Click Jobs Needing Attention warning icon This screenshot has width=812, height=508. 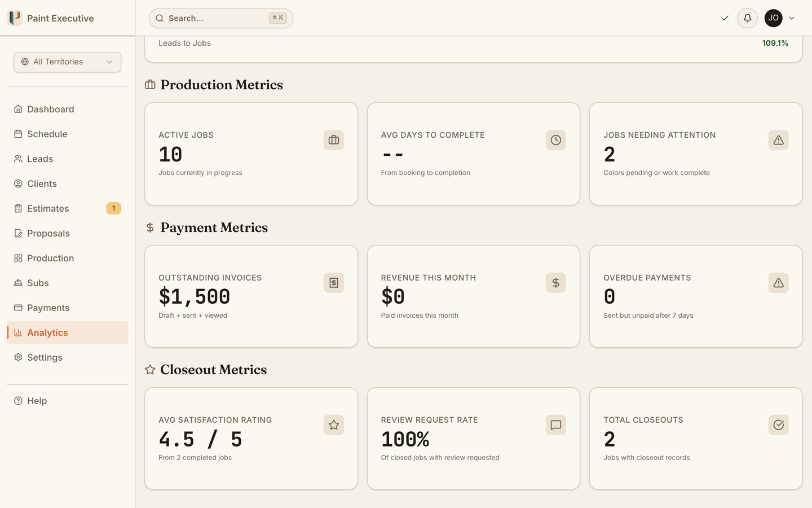(778, 140)
